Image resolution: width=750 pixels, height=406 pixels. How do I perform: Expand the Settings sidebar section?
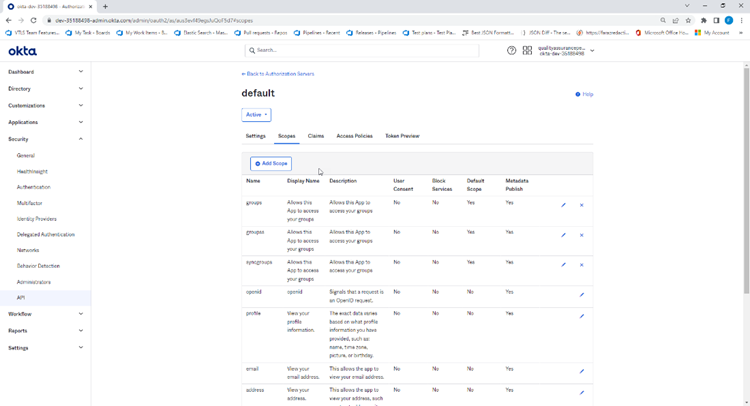[x=45, y=348]
